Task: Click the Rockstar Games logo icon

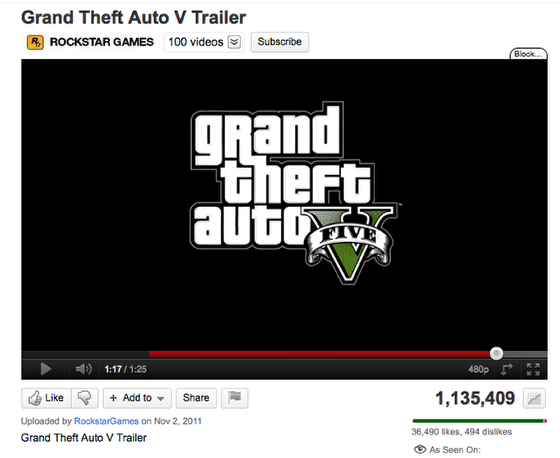Action: [35, 42]
